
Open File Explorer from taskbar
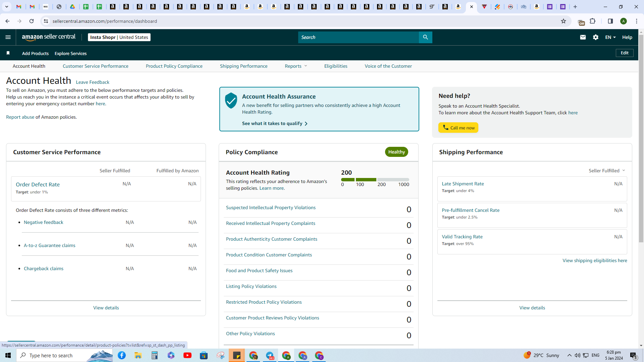[x=138, y=355]
